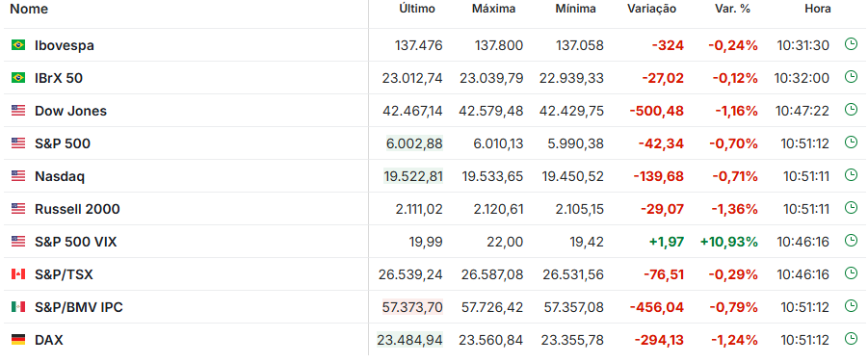The height and width of the screenshot is (363, 868).
Task: Click the Germany flag next to DAX
Action: pyautogui.click(x=18, y=339)
